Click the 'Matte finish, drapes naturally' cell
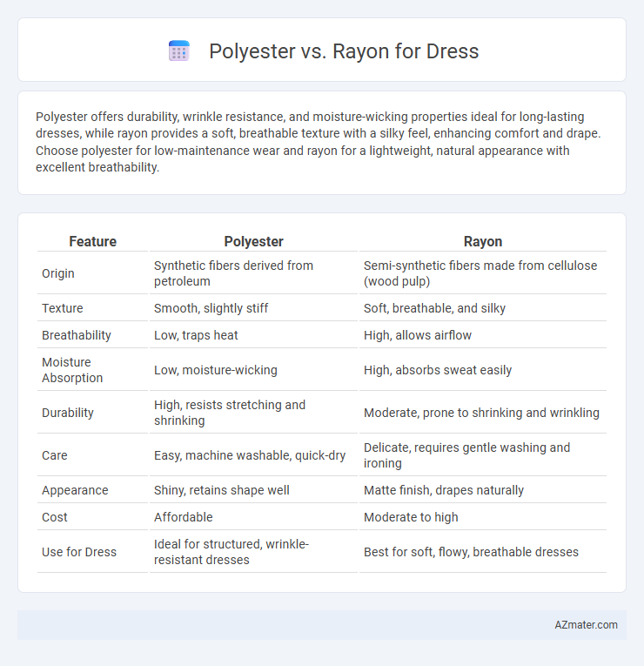This screenshot has width=644, height=666. pyautogui.click(x=483, y=490)
